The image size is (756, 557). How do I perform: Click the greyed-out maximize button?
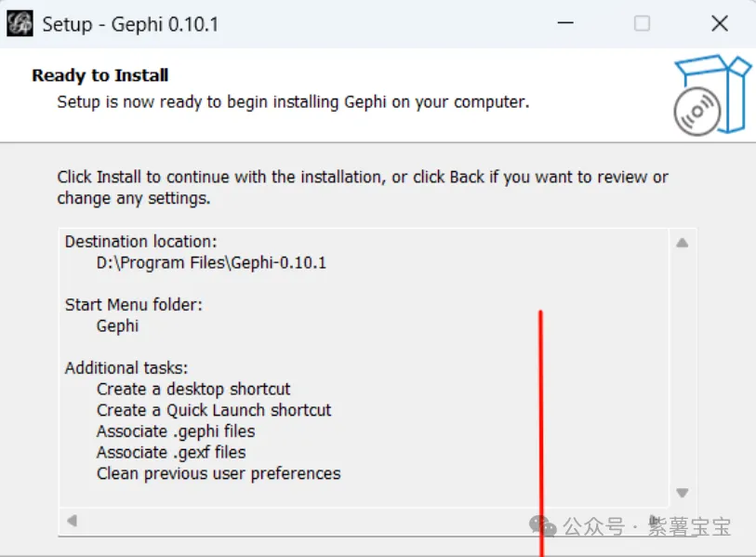coord(642,24)
